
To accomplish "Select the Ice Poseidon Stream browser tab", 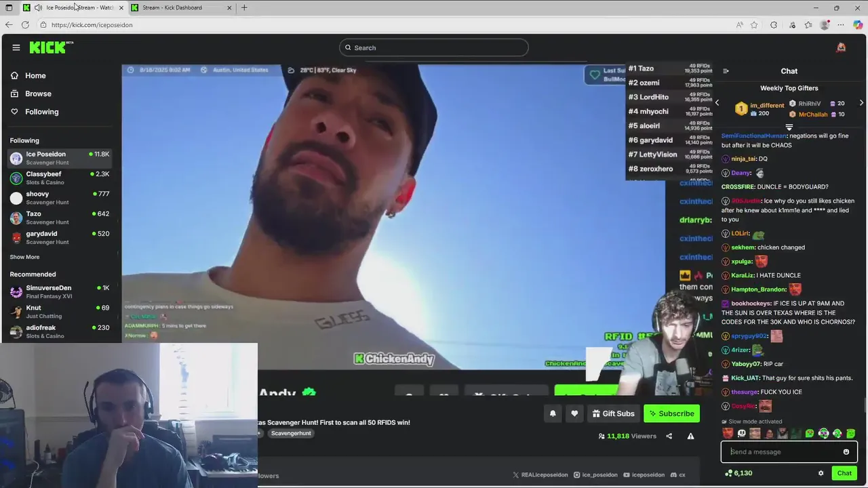I will tap(74, 7).
